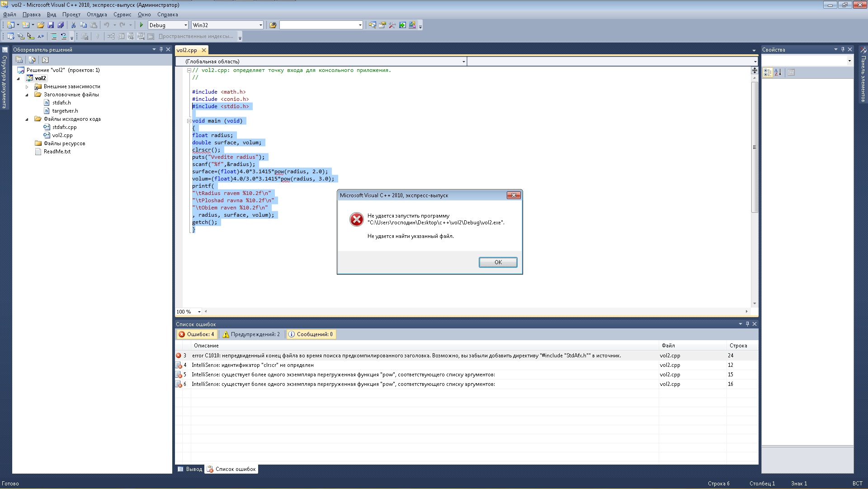Click the Cut scissors icon
This screenshot has height=489, width=868.
pos(73,25)
